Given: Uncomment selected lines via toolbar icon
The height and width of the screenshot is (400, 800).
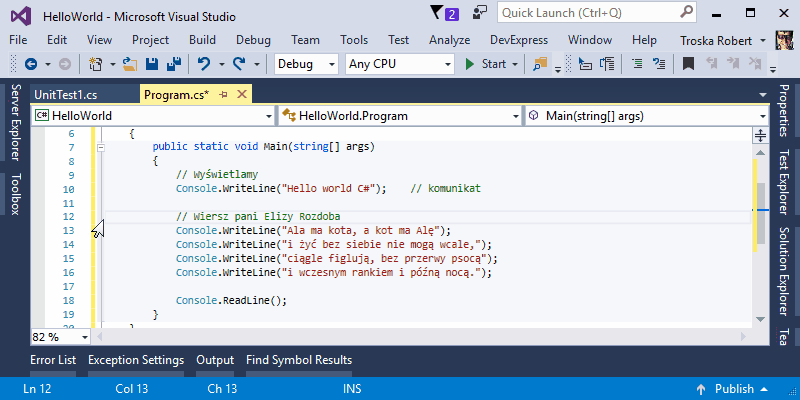Looking at the screenshot, I should point(660,64).
